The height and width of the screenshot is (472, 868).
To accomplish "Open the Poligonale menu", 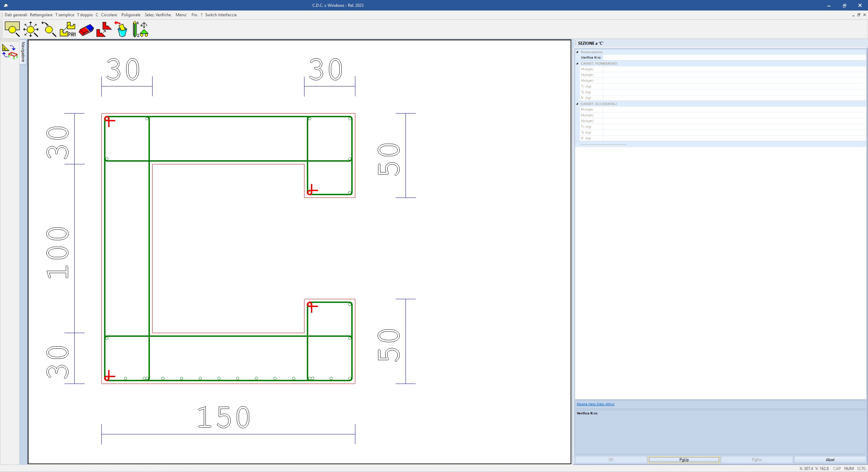I will (x=131, y=15).
